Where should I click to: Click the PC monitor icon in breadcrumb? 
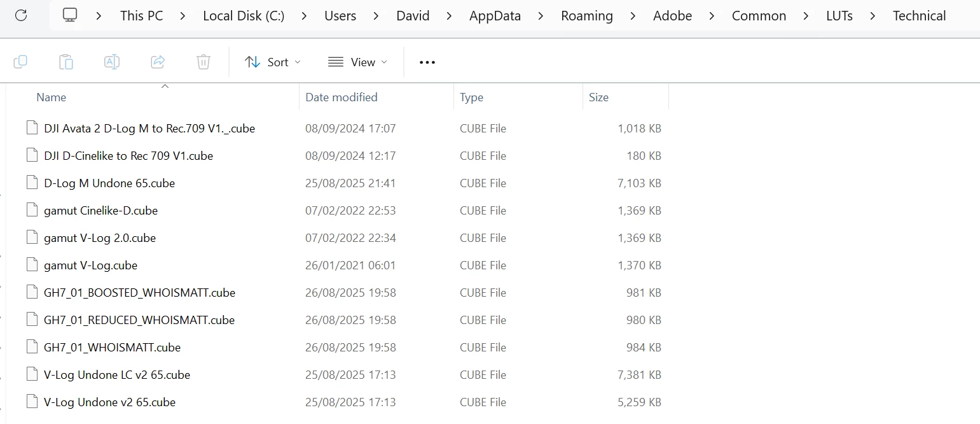coord(70,15)
